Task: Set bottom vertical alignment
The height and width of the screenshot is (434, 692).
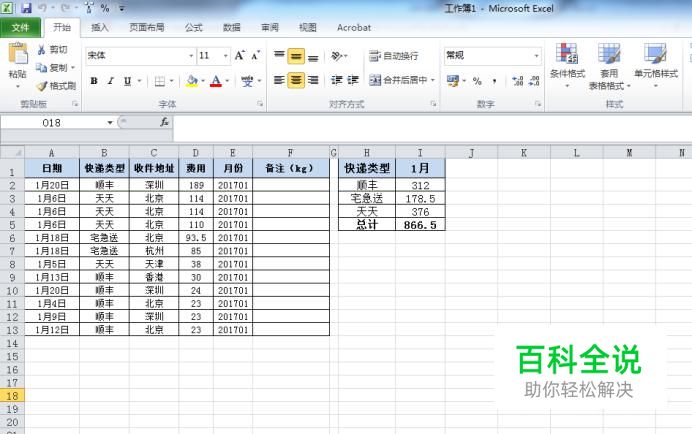Action: [313, 56]
